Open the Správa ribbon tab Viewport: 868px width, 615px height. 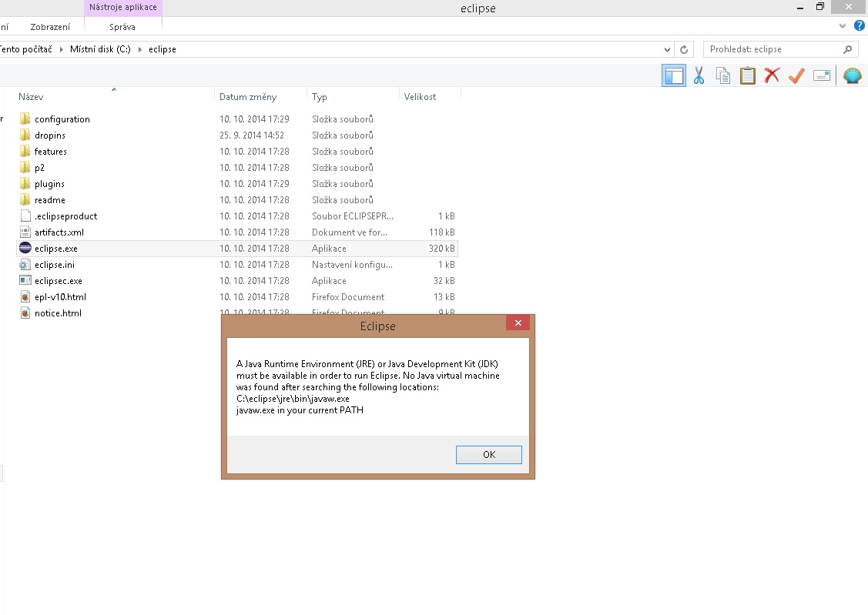pos(122,26)
